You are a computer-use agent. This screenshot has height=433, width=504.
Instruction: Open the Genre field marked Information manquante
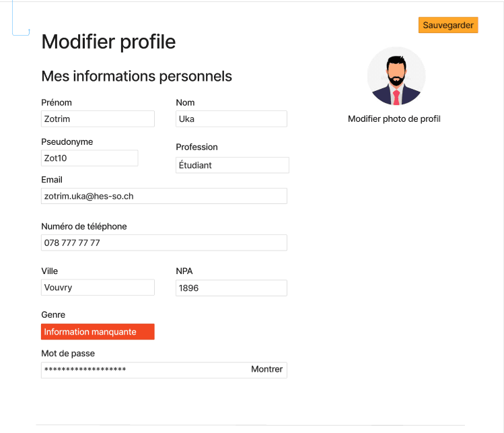98,331
